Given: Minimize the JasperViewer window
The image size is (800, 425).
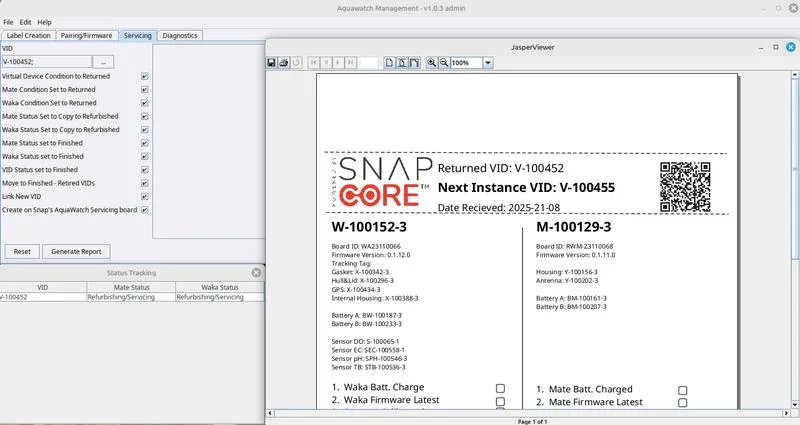Looking at the screenshot, I should 761,47.
